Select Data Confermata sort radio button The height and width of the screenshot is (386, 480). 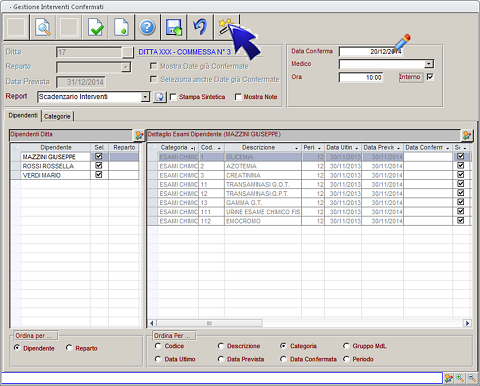283,359
